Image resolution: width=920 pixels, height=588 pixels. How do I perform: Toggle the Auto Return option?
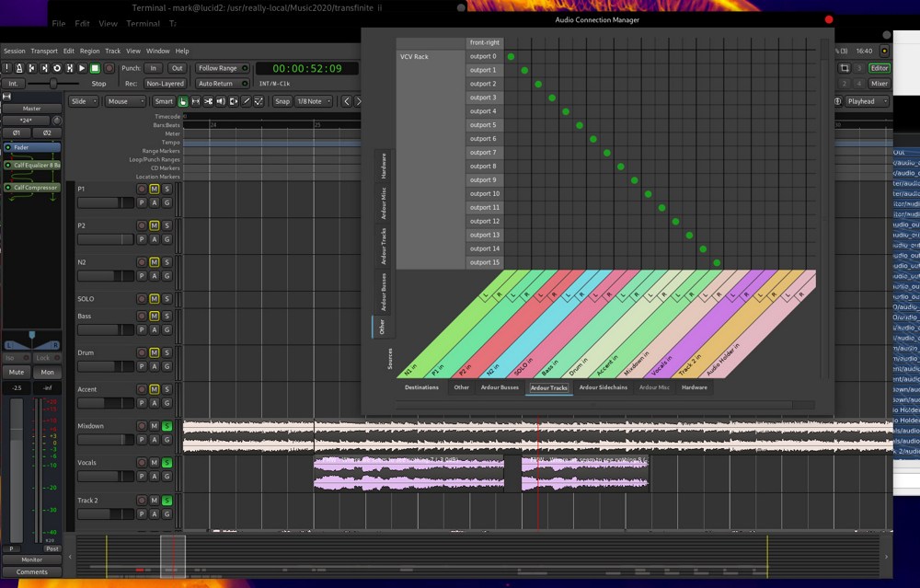click(222, 84)
